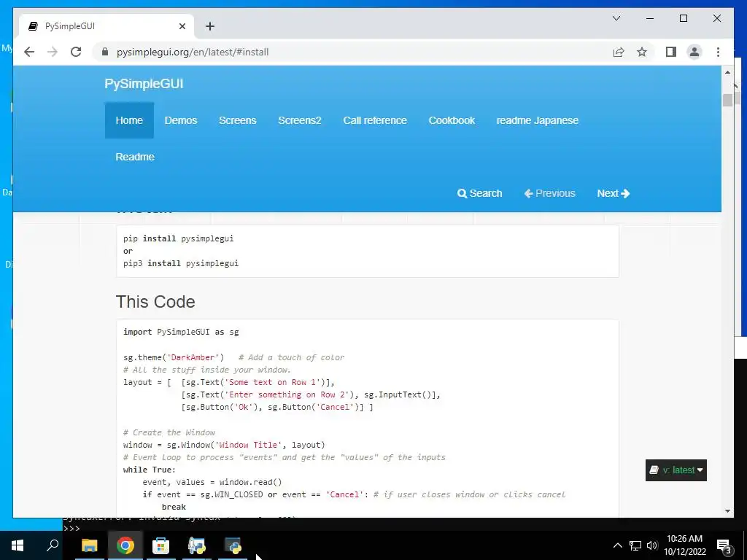Open the Call reference page
Image resolution: width=747 pixels, height=560 pixels.
pos(375,120)
